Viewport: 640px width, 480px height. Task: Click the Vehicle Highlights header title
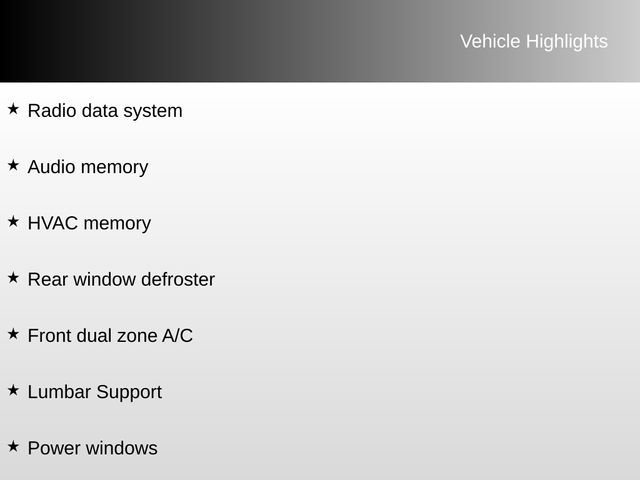point(533,41)
